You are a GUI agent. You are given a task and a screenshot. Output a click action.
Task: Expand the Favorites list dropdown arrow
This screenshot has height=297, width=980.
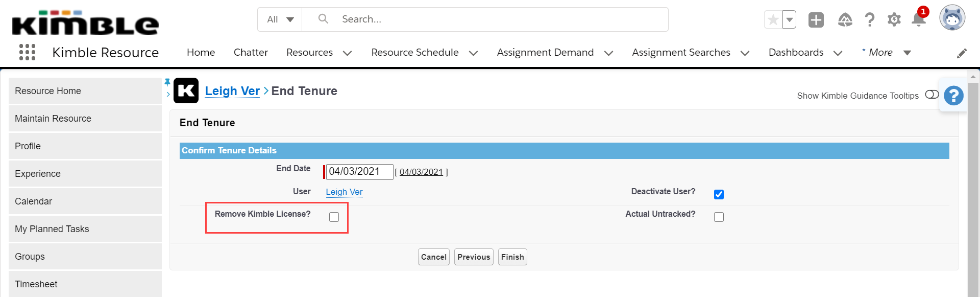tap(789, 20)
